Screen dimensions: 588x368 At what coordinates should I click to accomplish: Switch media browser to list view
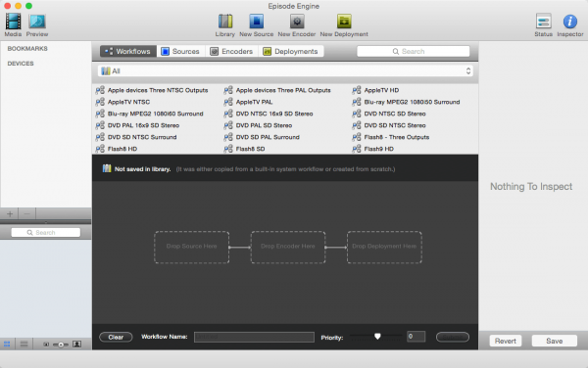pyautogui.click(x=24, y=345)
